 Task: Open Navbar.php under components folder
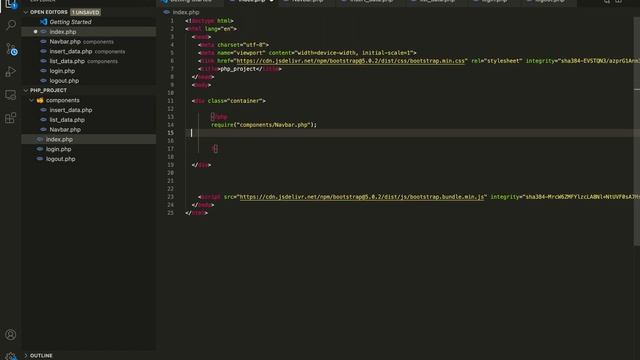65,130
